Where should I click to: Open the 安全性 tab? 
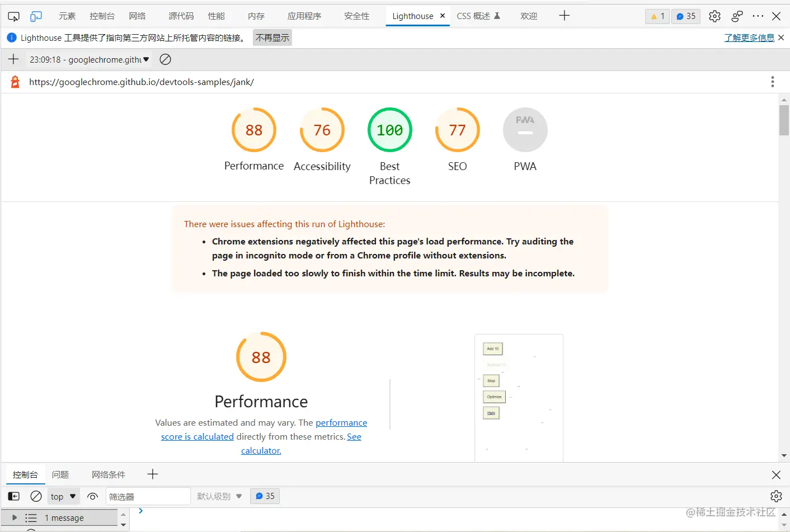pos(357,16)
